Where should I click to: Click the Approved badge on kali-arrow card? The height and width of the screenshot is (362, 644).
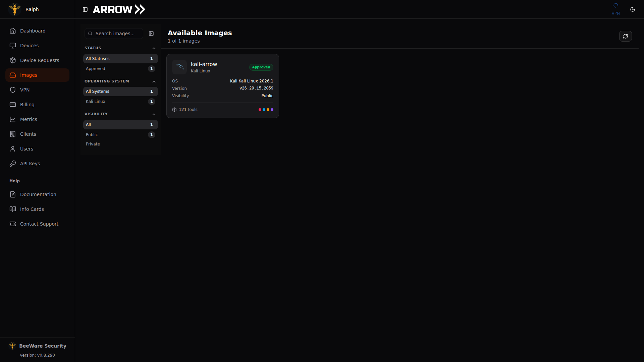pos(261,67)
